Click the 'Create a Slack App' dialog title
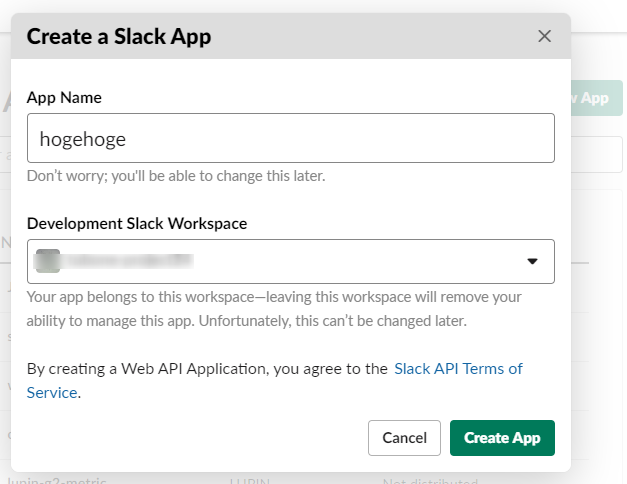This screenshot has width=627, height=484. click(x=119, y=37)
